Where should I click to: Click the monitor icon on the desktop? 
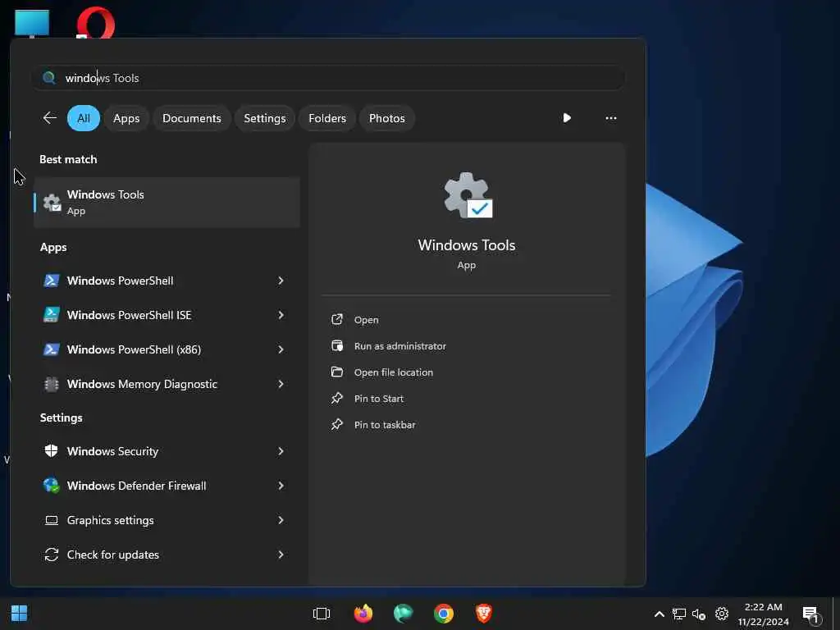tap(32, 24)
